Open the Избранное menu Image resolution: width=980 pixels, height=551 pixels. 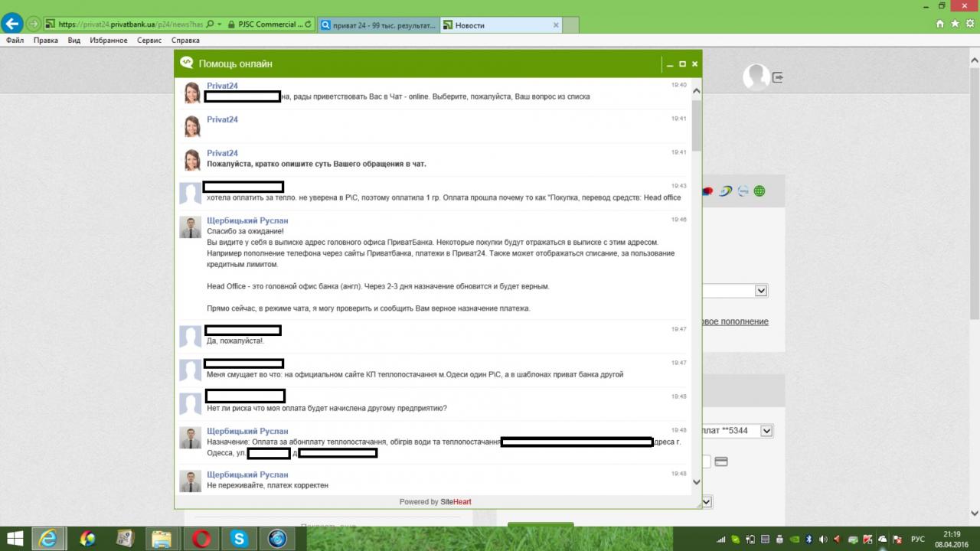[x=109, y=41]
